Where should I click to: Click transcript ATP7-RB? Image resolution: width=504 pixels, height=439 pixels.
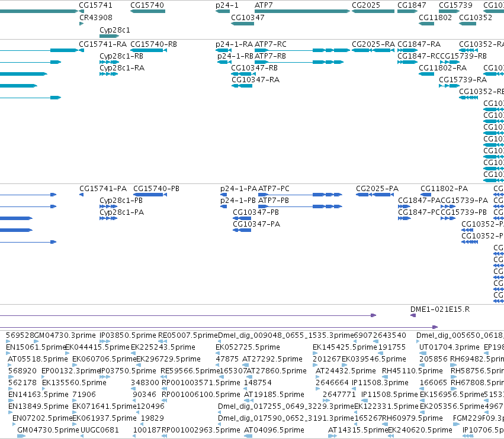point(270,56)
